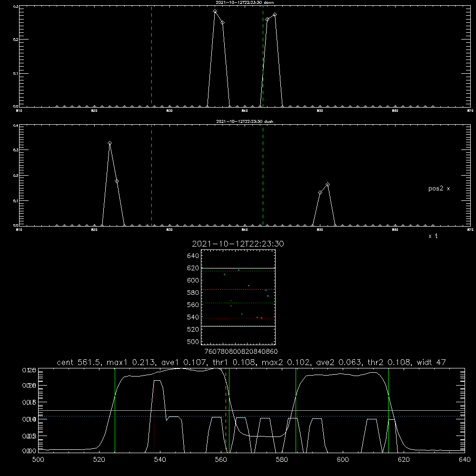The image size is (476, 476).
Task: Click left green dashed line in dusk plot
Action: coord(151,175)
